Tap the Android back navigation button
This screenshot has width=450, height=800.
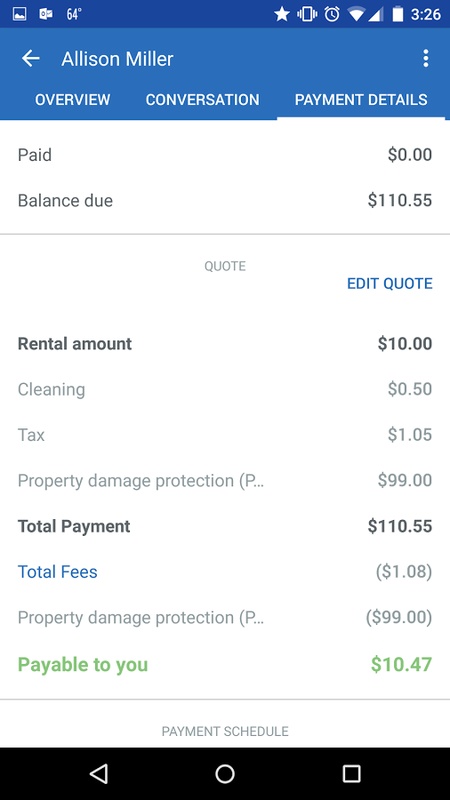tap(98, 773)
